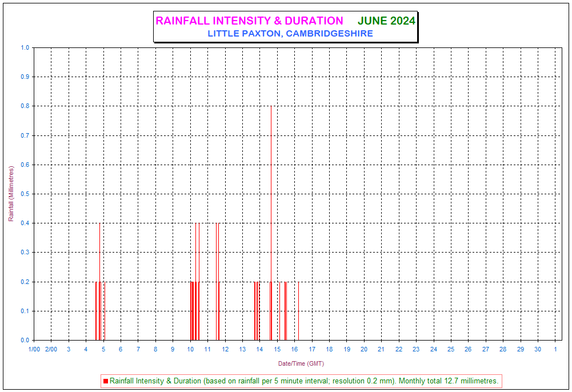Click the 'Rainfall (Millimetres)' y-axis label
This screenshot has height=392, width=572.
coord(11,194)
